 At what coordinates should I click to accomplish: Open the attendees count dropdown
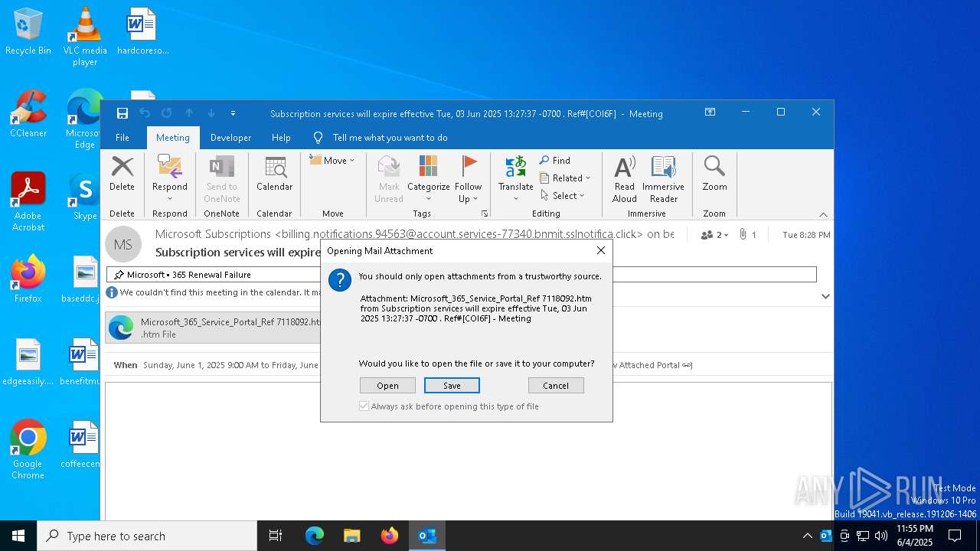tap(714, 235)
